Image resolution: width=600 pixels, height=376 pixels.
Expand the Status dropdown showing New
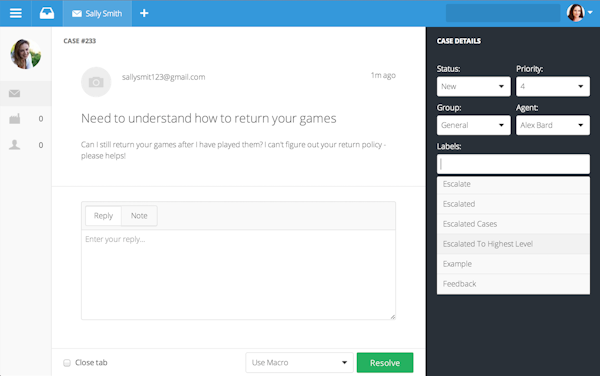tap(473, 86)
